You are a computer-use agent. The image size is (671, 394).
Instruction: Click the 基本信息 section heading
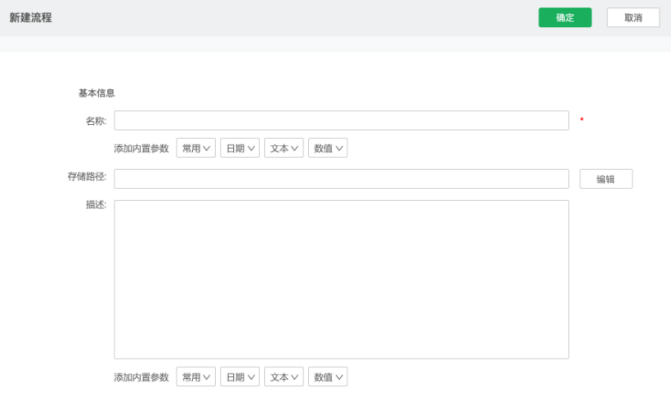tap(97, 93)
